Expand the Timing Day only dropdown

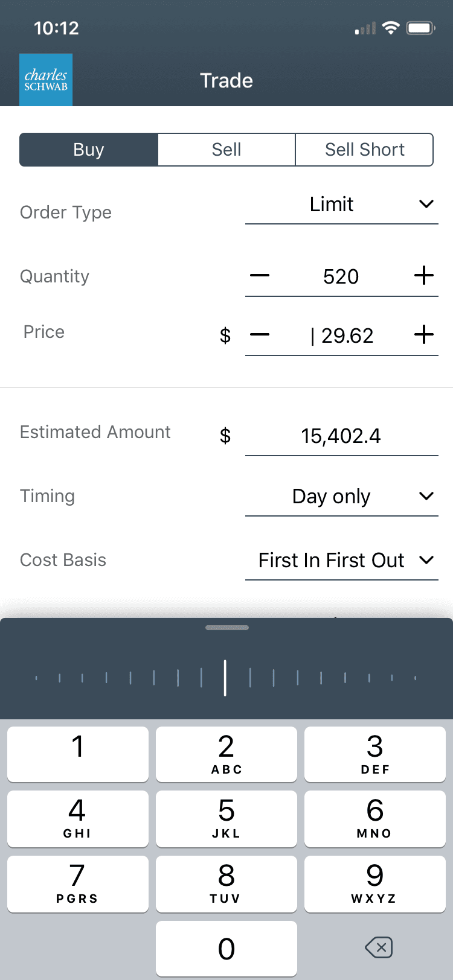341,497
